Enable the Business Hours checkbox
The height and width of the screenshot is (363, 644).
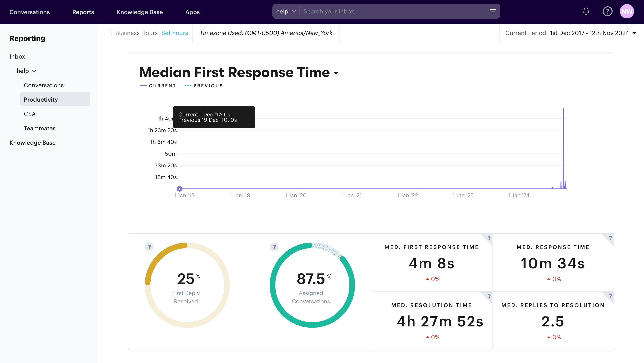click(108, 33)
